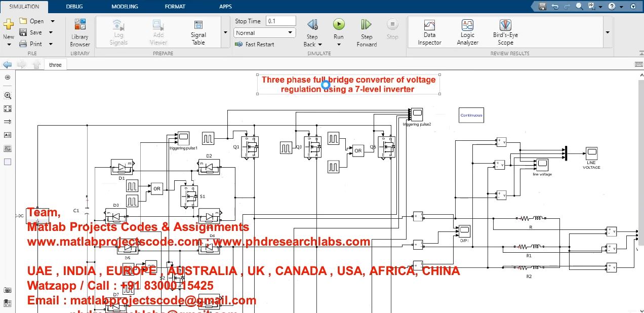Select the LINE VOLTAGE scope block
Screen dimensions: 644x313
coord(591,152)
